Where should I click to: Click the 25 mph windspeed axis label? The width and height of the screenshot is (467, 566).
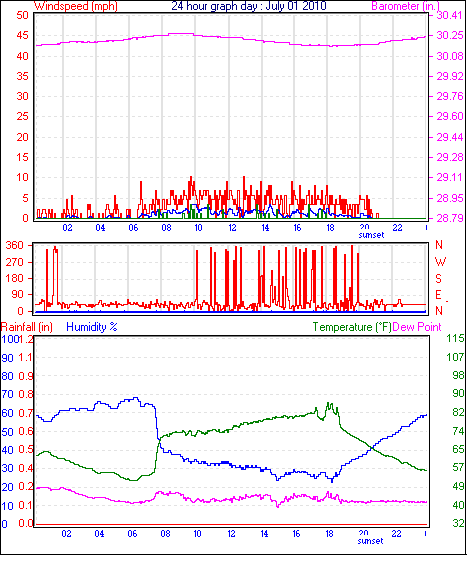click(x=22, y=117)
